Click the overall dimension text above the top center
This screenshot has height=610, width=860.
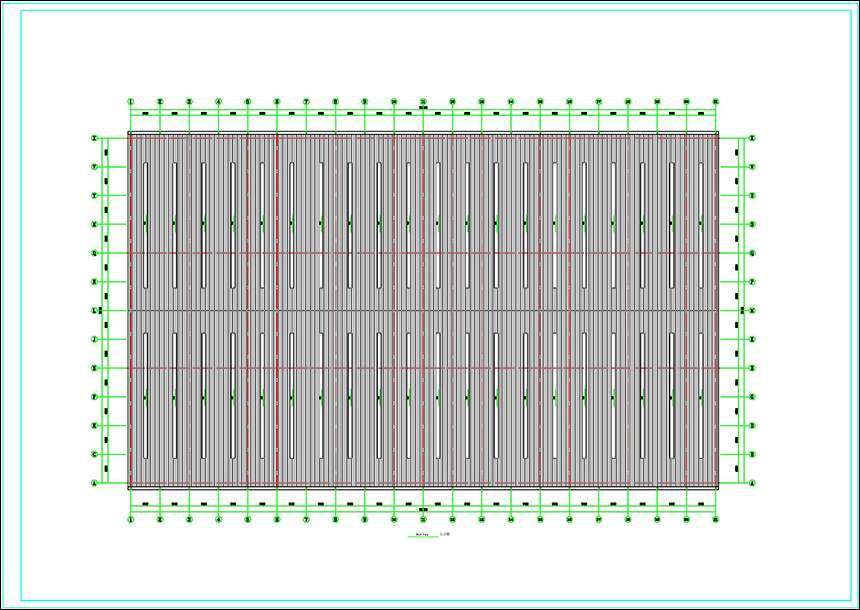tap(423, 107)
